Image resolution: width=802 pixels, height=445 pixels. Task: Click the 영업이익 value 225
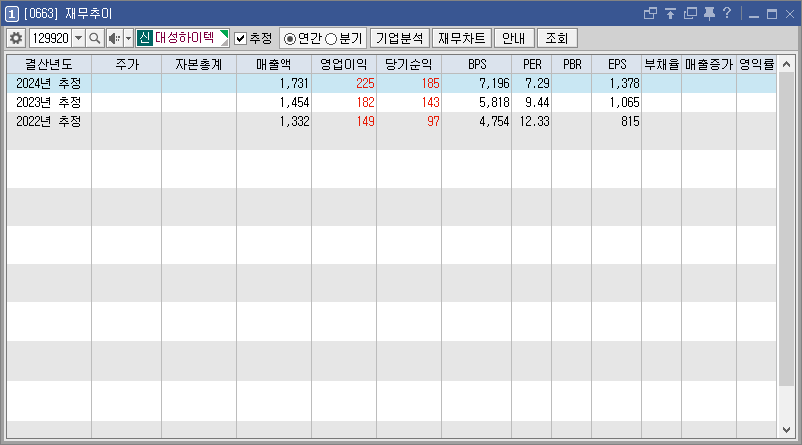[365, 83]
